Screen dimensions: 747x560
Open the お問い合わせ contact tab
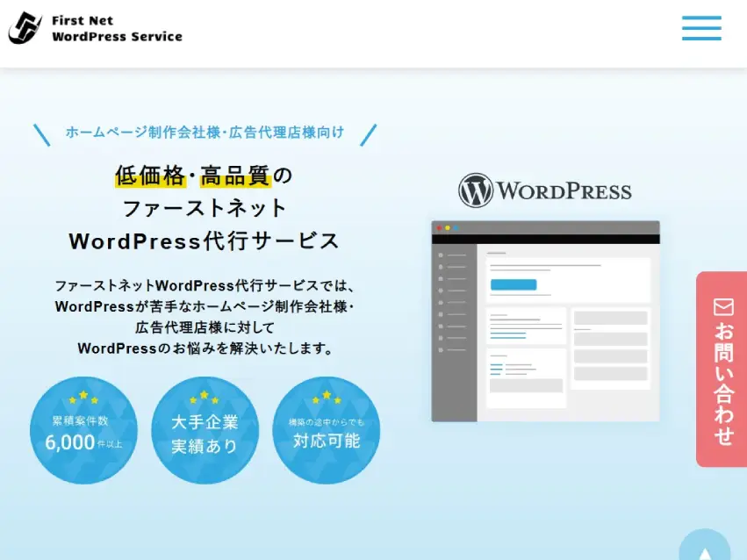point(722,369)
